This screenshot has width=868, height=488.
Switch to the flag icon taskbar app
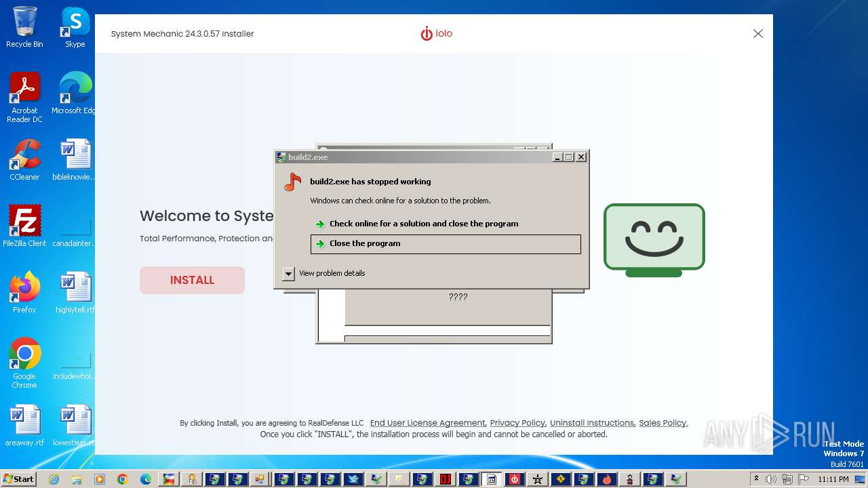pyautogui.click(x=169, y=479)
